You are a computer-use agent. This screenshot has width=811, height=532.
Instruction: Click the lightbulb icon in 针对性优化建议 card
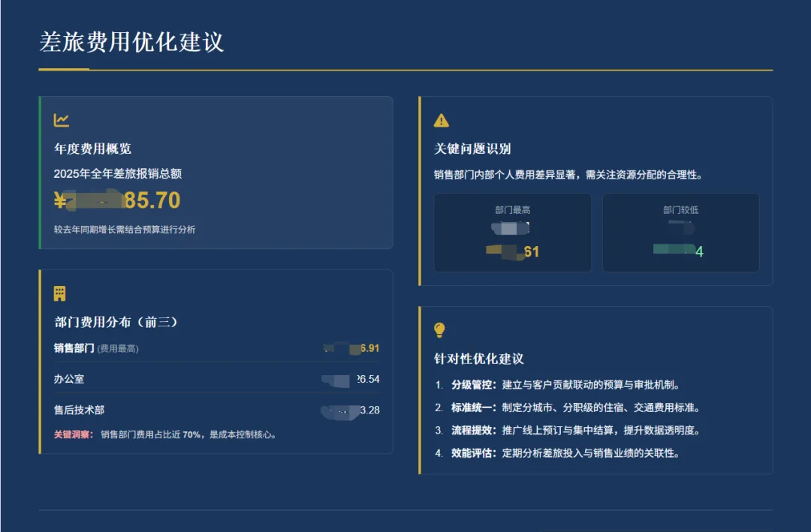(441, 330)
